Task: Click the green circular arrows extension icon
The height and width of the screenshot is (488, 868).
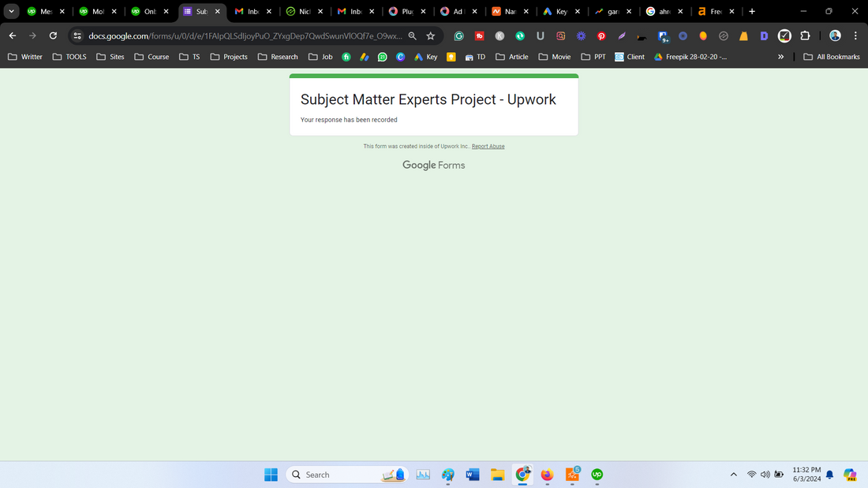Action: (x=520, y=36)
